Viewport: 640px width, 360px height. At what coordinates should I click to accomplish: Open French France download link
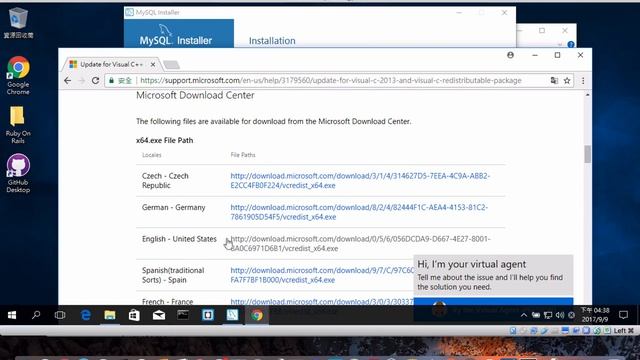pyautogui.click(x=322, y=301)
